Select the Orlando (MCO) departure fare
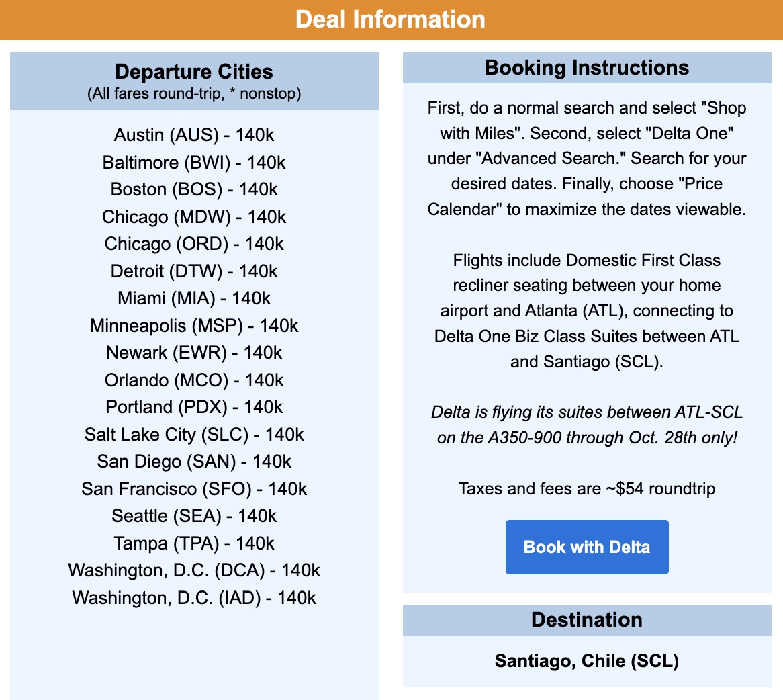The height and width of the screenshot is (700, 783). coord(194,380)
